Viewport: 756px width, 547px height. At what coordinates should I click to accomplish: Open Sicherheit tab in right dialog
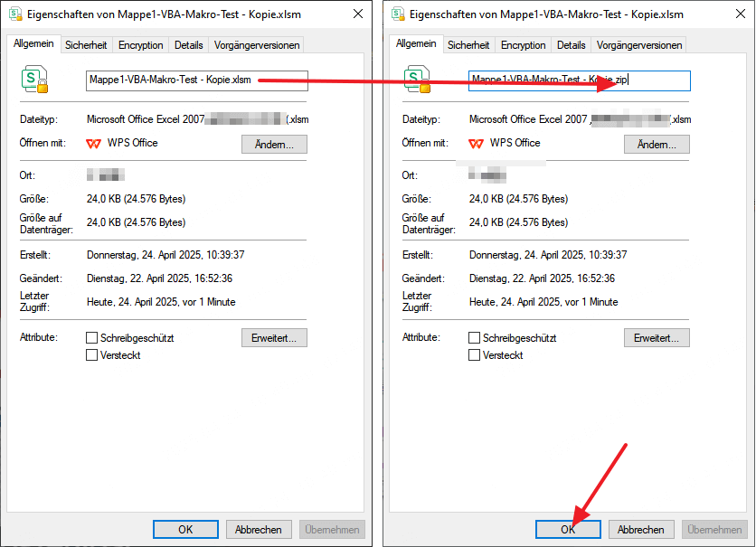point(468,45)
